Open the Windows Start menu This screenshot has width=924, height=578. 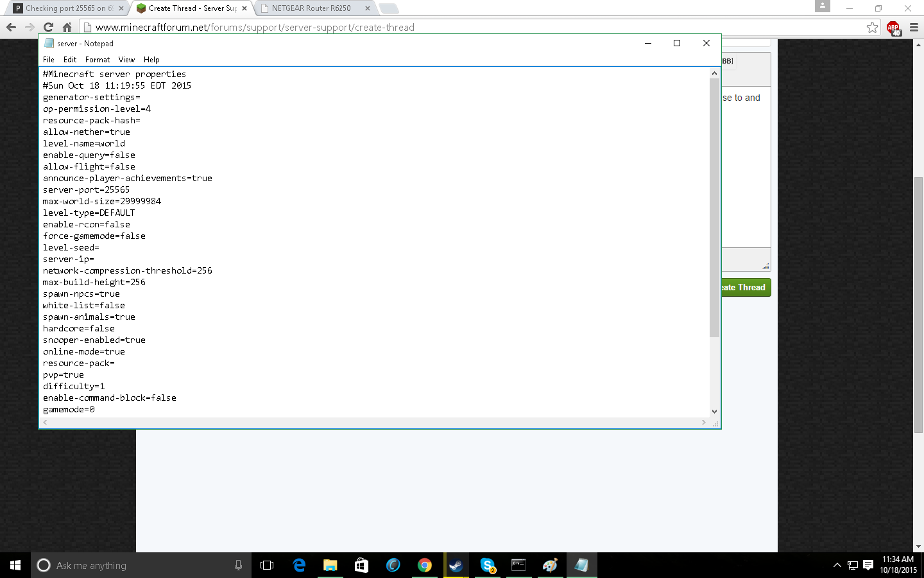click(15, 565)
